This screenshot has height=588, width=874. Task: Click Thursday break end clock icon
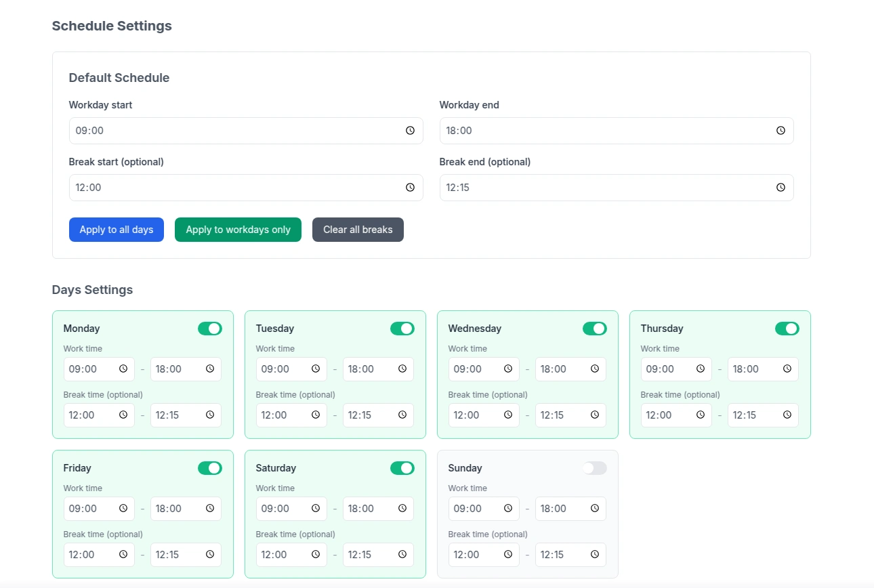[787, 415]
